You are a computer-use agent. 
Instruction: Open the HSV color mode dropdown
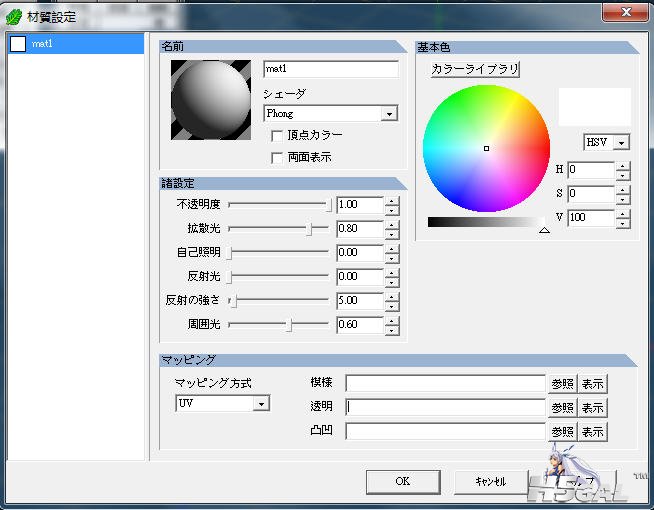pos(622,143)
